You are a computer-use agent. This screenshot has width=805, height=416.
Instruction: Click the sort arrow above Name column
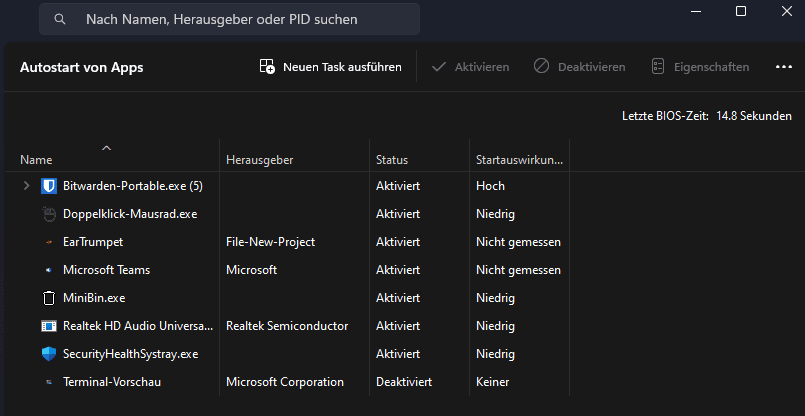click(x=106, y=148)
